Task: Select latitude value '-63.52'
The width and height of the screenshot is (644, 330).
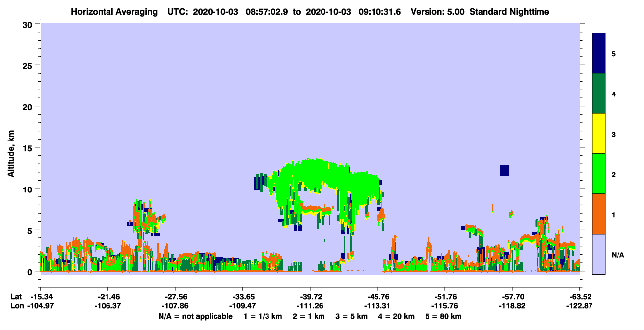Action: click(580, 296)
